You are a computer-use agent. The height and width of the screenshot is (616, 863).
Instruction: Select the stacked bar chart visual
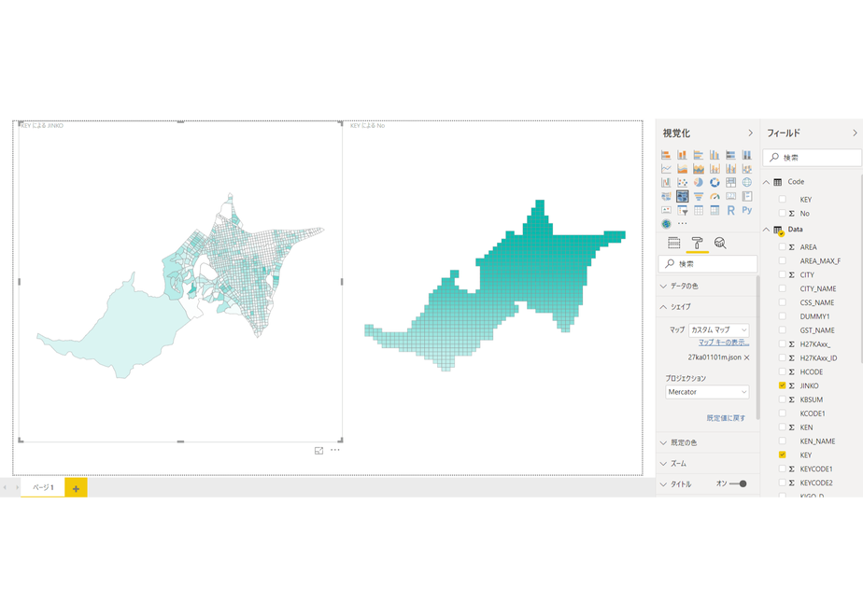[x=666, y=155]
